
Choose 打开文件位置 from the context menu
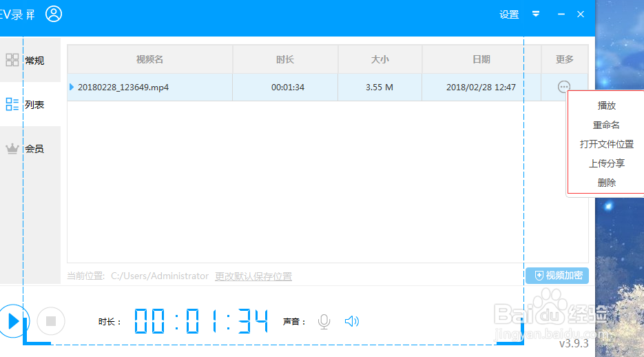click(x=606, y=144)
